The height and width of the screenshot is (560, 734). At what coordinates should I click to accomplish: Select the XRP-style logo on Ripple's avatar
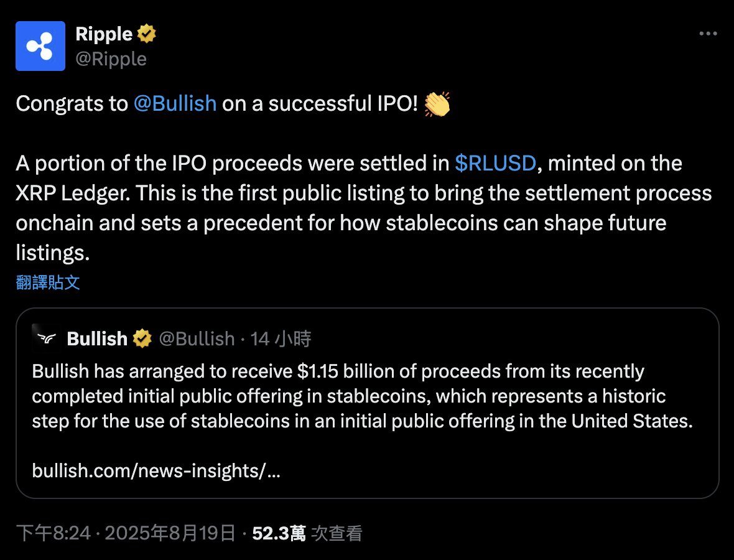click(40, 45)
